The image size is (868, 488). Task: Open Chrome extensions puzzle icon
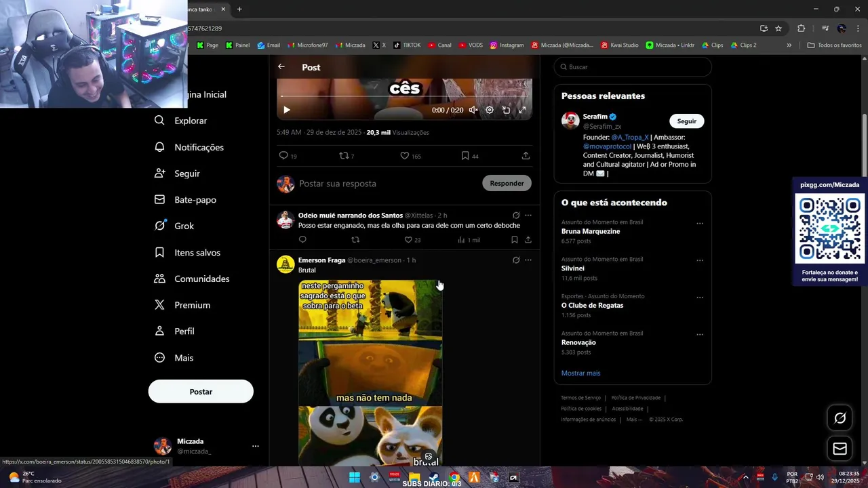pyautogui.click(x=802, y=28)
